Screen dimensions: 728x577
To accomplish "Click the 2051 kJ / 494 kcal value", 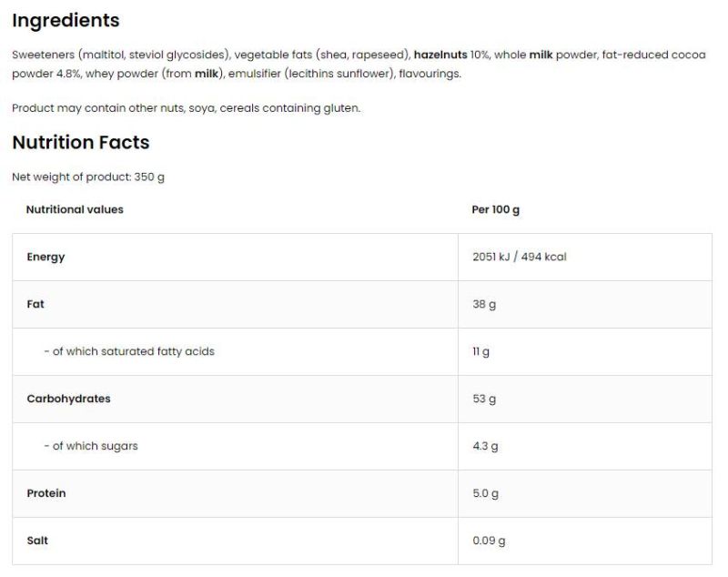I will coord(520,257).
